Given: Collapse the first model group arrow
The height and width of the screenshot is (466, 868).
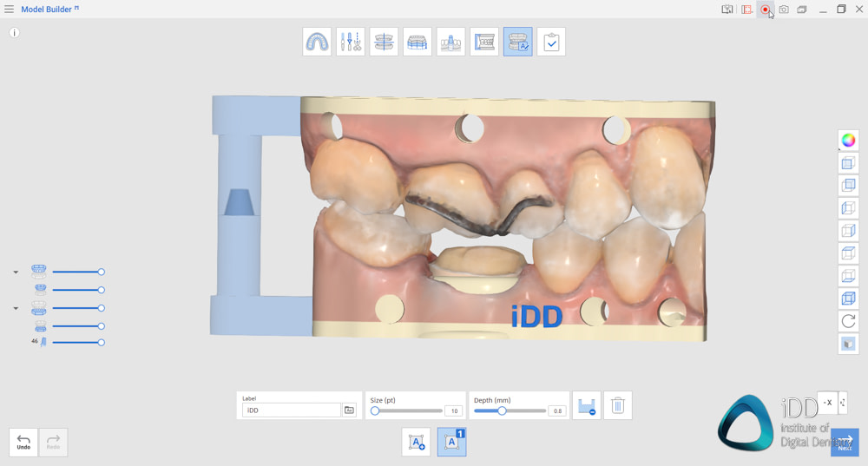Looking at the screenshot, I should pyautogui.click(x=16, y=272).
